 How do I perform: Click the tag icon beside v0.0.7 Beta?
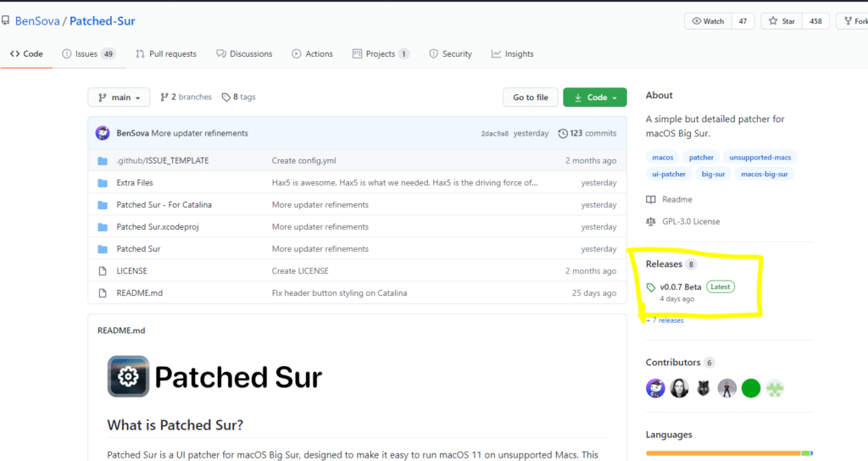tap(651, 287)
